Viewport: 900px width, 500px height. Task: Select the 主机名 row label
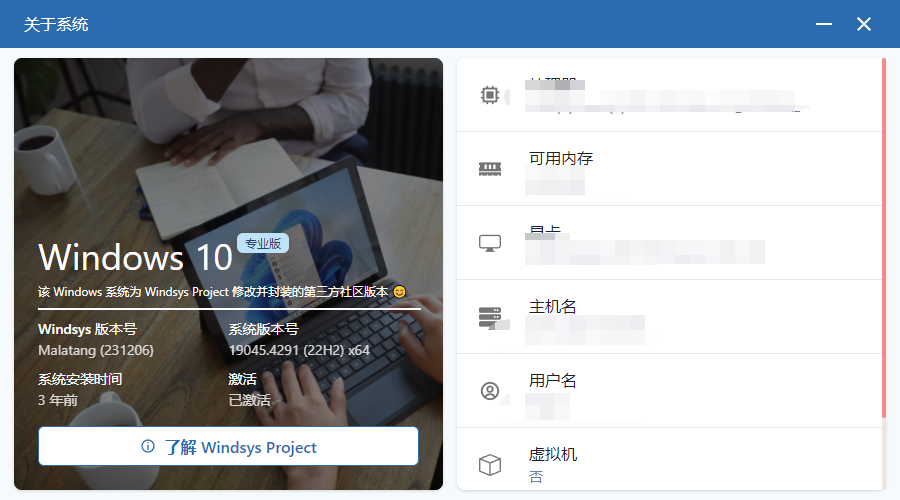tap(553, 307)
